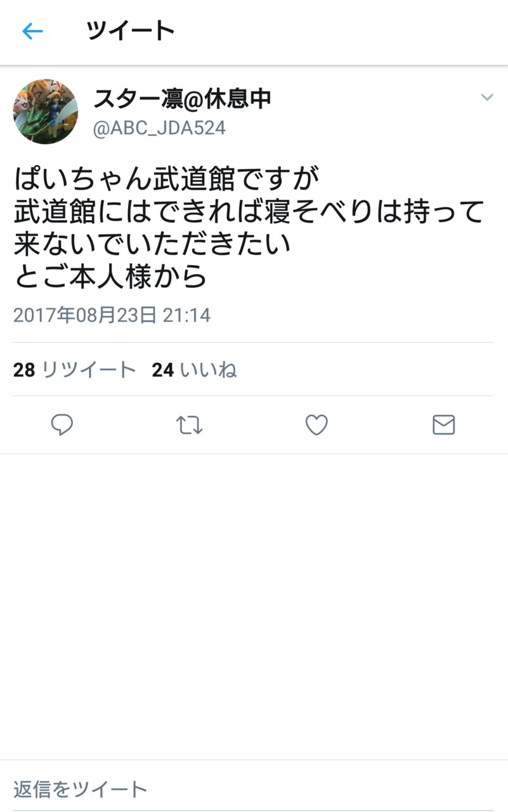Tap the 返信をツイート reply field
The height and width of the screenshot is (812, 508).
point(254,789)
